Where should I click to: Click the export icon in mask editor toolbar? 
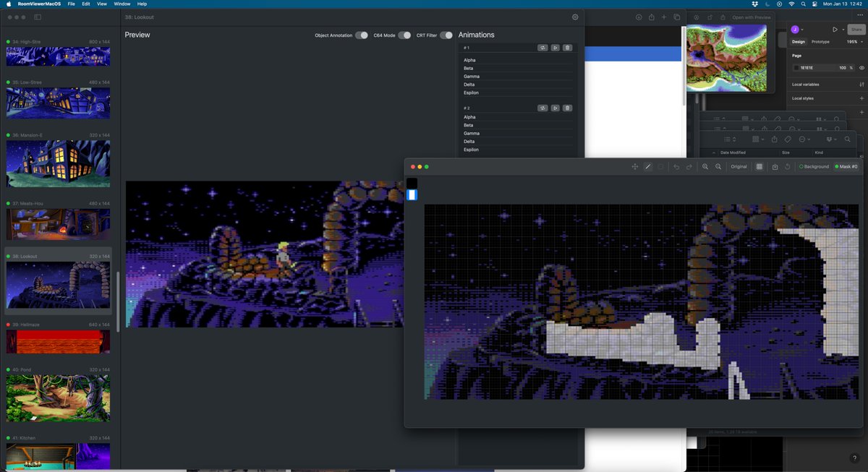(x=775, y=167)
